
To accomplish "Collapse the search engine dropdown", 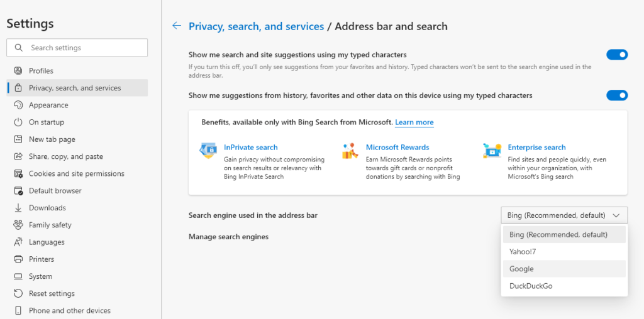I will coord(564,215).
